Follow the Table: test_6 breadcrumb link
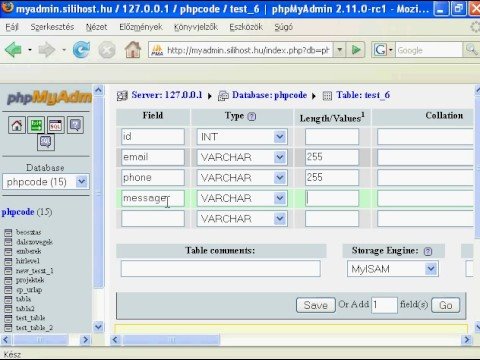Image resolution: width=480 pixels, height=360 pixels. click(363, 95)
